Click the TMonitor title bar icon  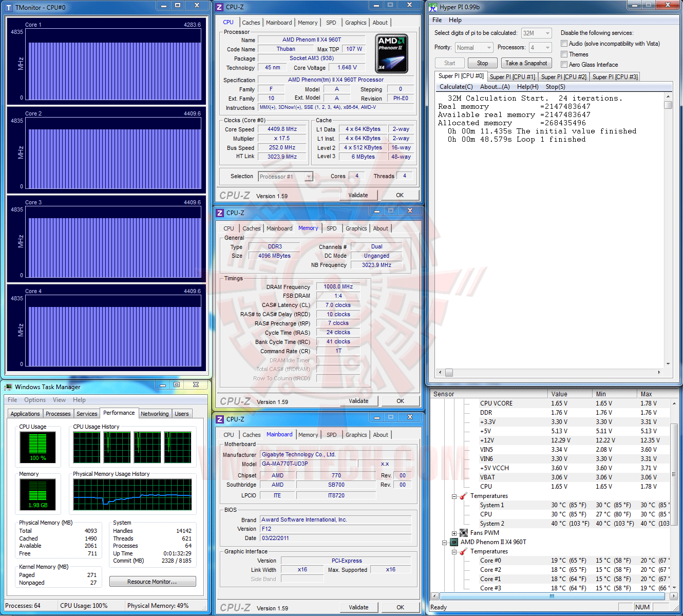(x=9, y=7)
